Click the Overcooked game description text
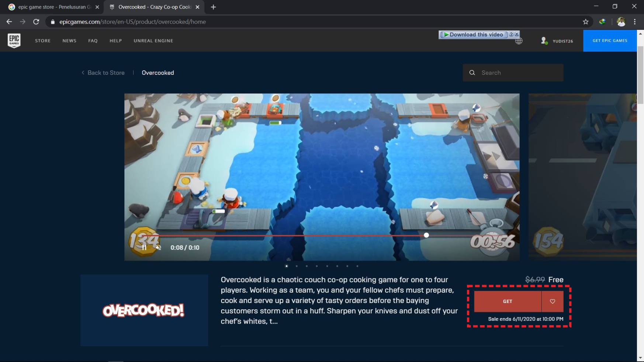 pyautogui.click(x=339, y=300)
